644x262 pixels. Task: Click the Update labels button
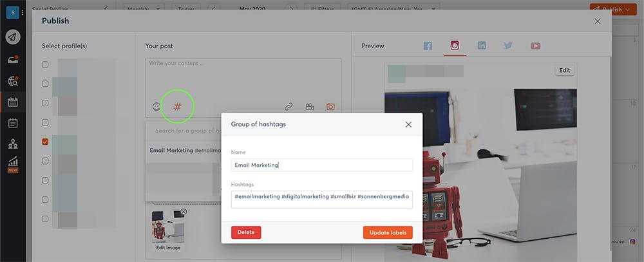click(x=388, y=232)
